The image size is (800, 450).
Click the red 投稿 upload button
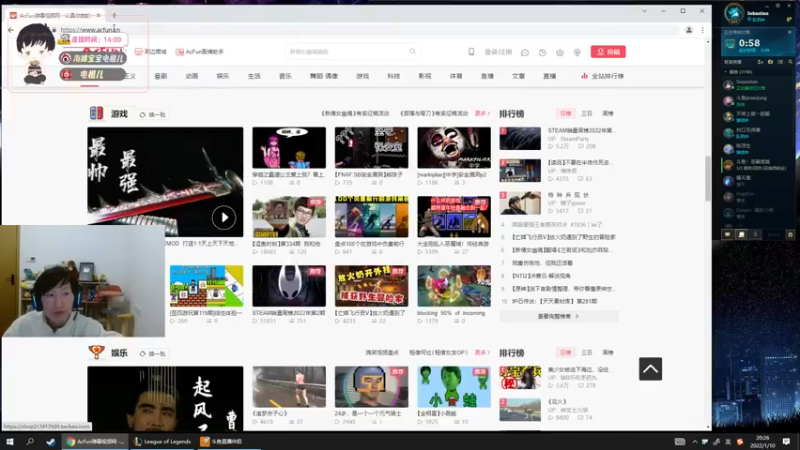[x=608, y=52]
